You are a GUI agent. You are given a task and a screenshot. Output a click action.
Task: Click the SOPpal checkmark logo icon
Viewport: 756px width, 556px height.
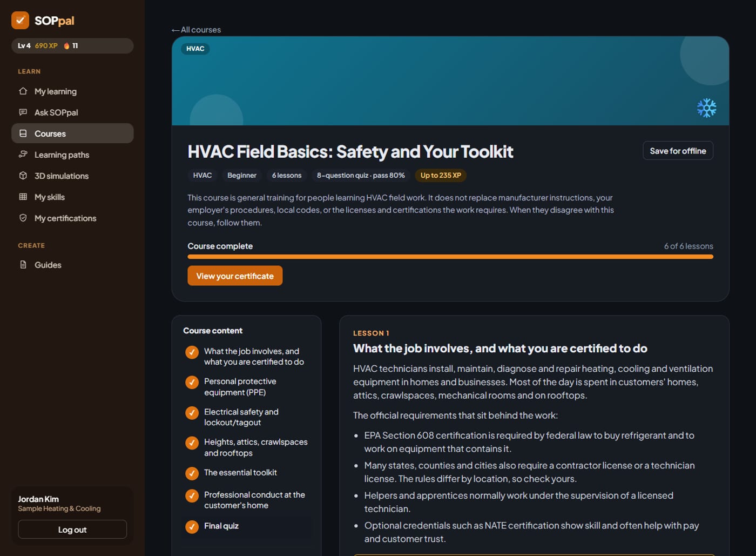pyautogui.click(x=20, y=21)
